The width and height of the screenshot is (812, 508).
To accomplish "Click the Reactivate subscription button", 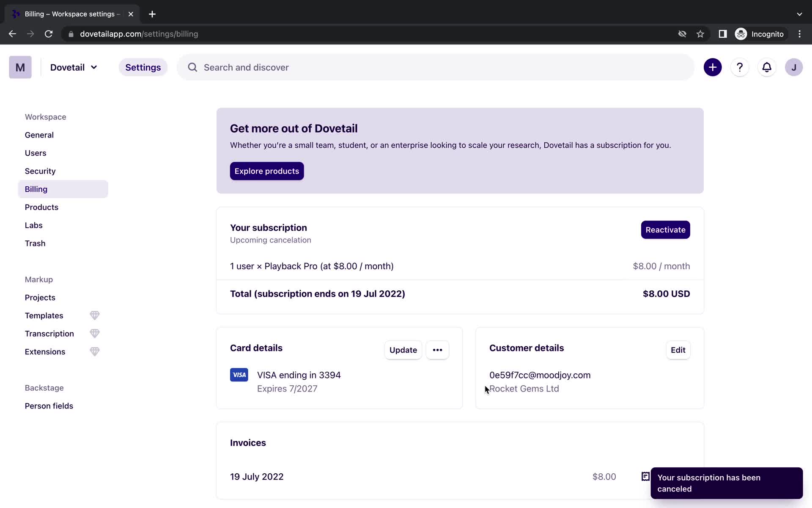I will [x=666, y=229].
